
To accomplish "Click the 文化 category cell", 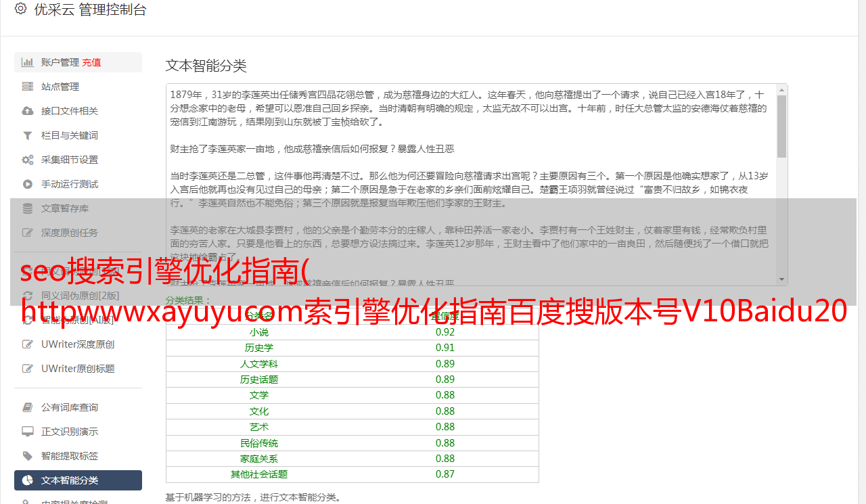I will tap(259, 411).
